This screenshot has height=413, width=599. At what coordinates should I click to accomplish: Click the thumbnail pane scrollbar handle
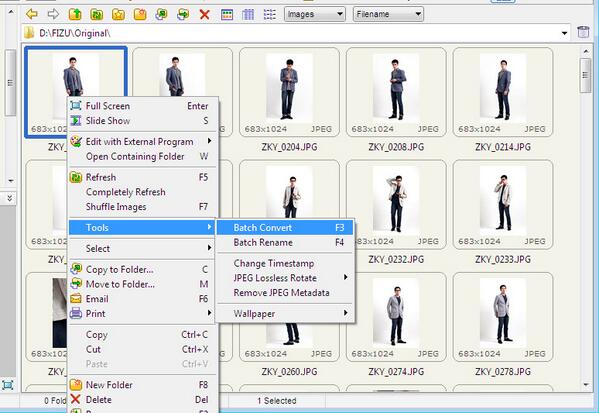tap(585, 75)
